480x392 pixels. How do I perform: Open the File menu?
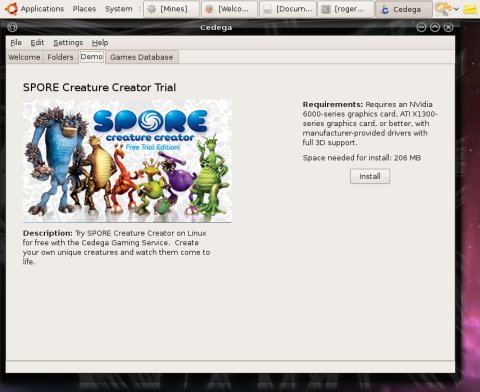(x=16, y=43)
